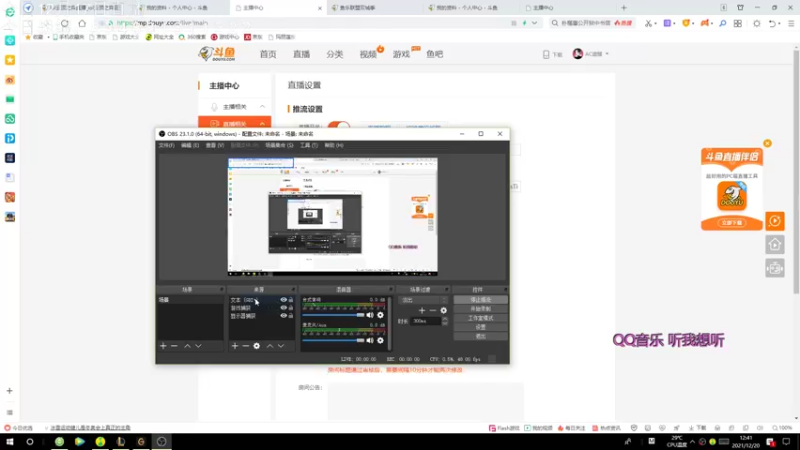The height and width of the screenshot is (450, 800).
Task: Add a new scene in OBS Scenes panel
Action: 163,346
